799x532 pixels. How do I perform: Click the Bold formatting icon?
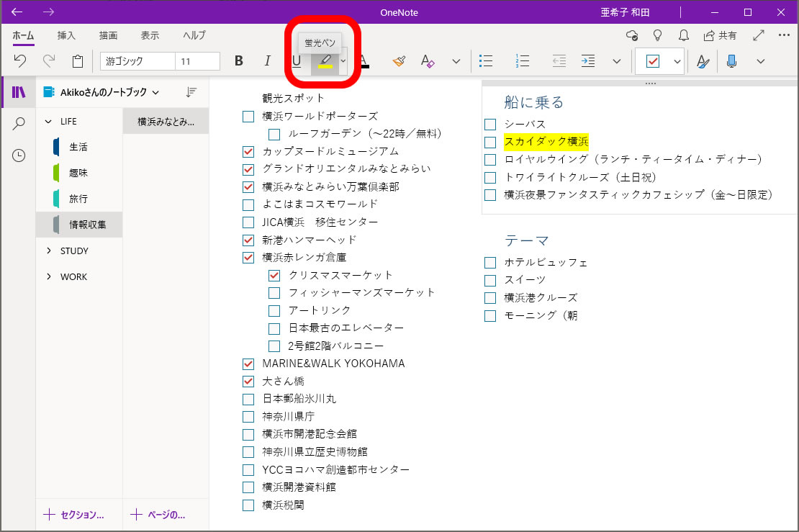239,61
